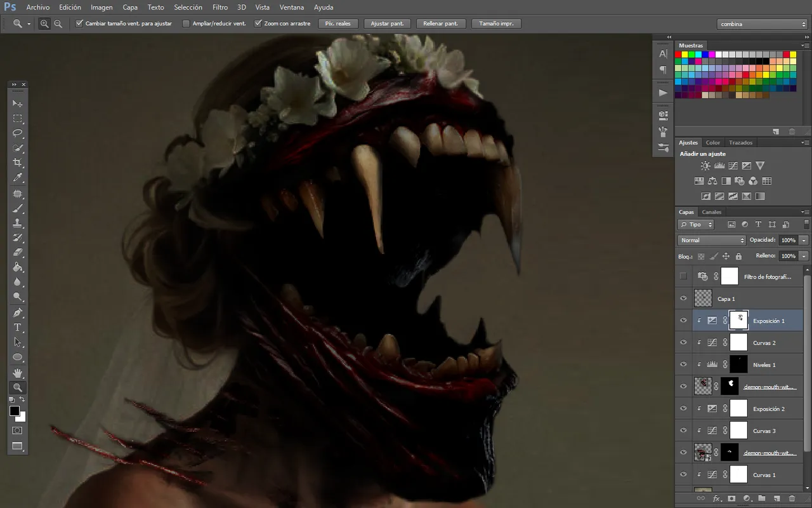Add a Photo Filter adjustment
This screenshot has height=508, width=812.
click(x=740, y=181)
